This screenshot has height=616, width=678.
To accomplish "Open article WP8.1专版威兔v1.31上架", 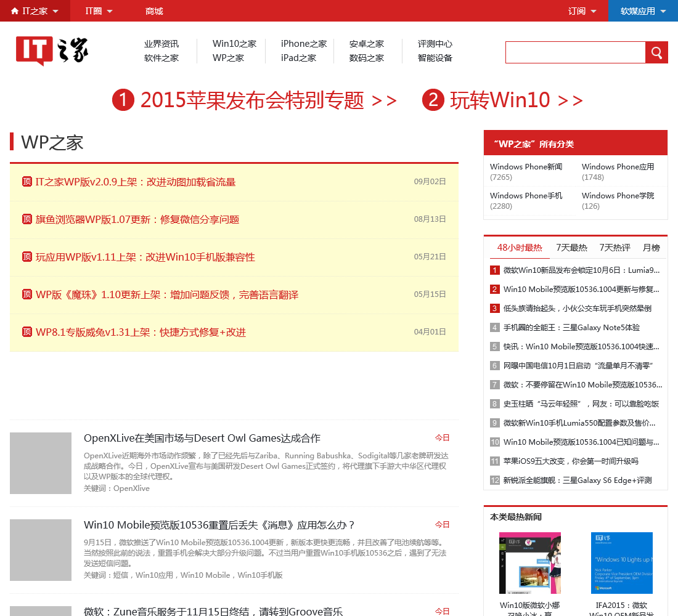I will click(141, 333).
